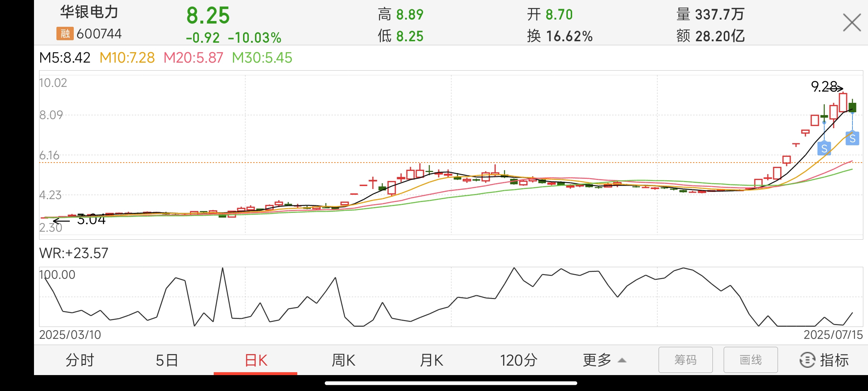Switch to 周K tab
The width and height of the screenshot is (868, 391).
(343, 360)
